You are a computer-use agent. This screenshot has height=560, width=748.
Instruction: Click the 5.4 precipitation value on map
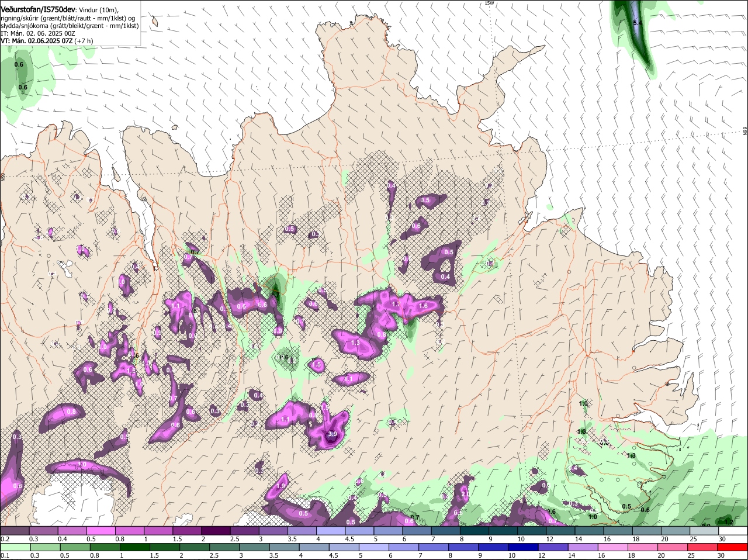click(x=638, y=23)
